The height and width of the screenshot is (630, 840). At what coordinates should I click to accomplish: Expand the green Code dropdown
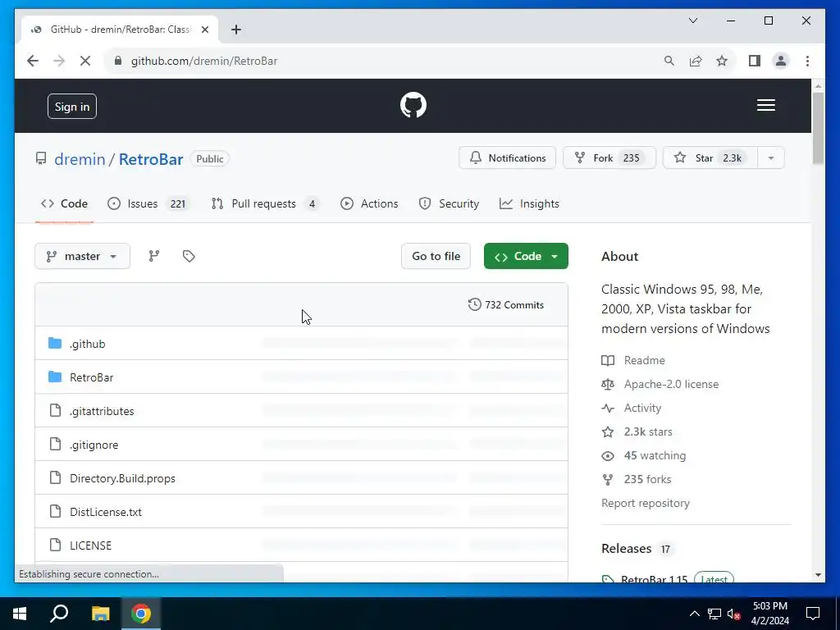pyautogui.click(x=526, y=256)
